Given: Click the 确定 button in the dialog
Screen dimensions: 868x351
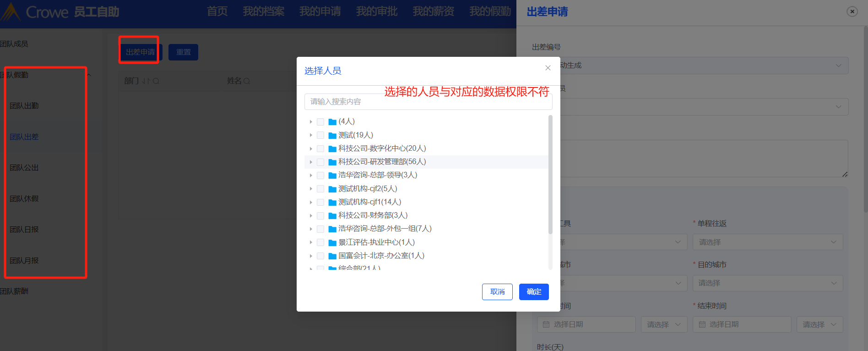Looking at the screenshot, I should click(x=534, y=292).
